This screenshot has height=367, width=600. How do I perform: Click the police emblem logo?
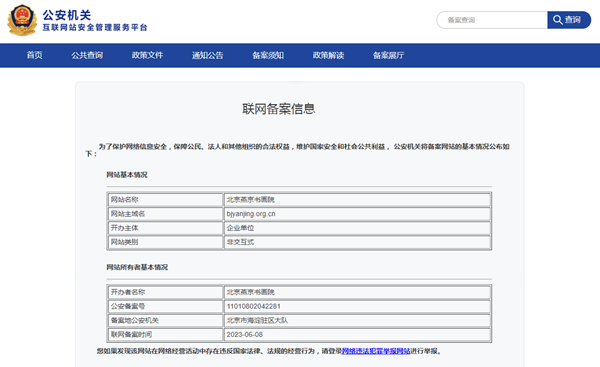(22, 20)
